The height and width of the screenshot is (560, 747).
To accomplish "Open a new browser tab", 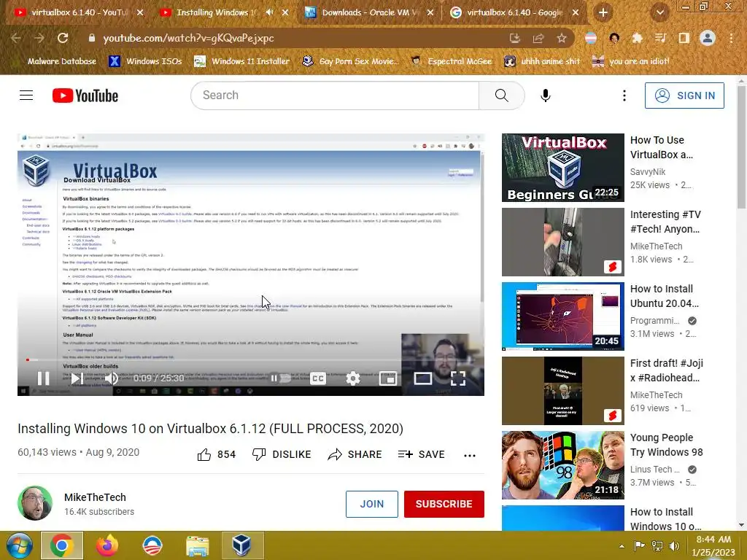I will tap(603, 12).
